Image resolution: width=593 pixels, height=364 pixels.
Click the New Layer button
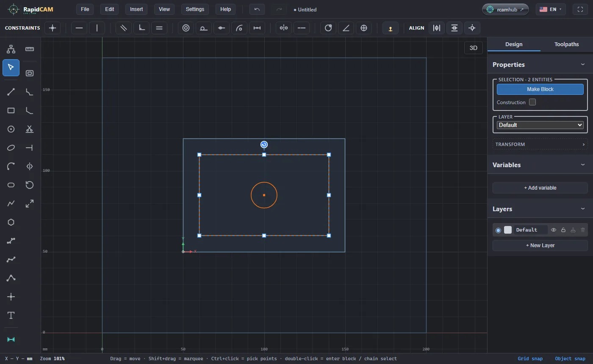click(x=540, y=245)
